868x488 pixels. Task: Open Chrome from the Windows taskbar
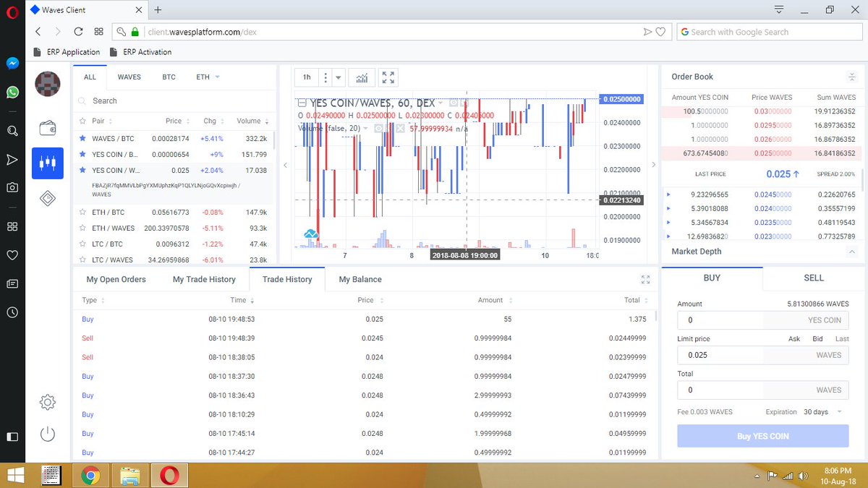tap(90, 475)
